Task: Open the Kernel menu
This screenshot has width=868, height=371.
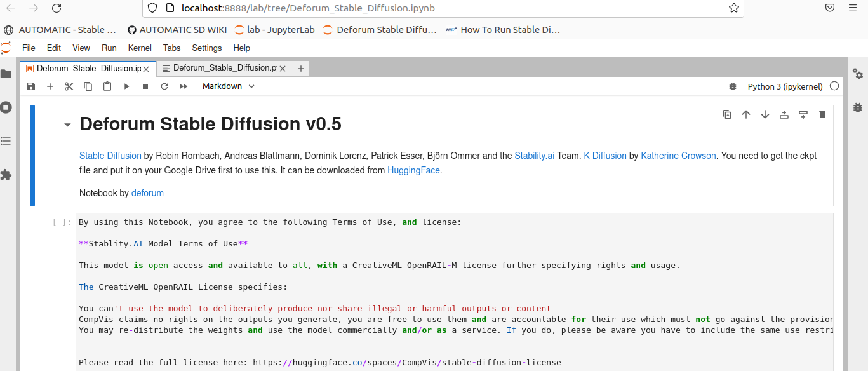Action: pos(140,48)
